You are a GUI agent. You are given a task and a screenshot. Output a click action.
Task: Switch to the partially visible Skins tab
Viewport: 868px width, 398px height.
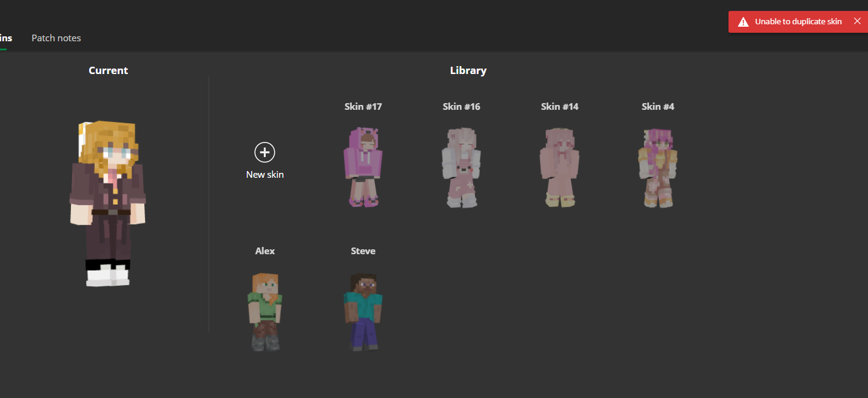coord(5,38)
